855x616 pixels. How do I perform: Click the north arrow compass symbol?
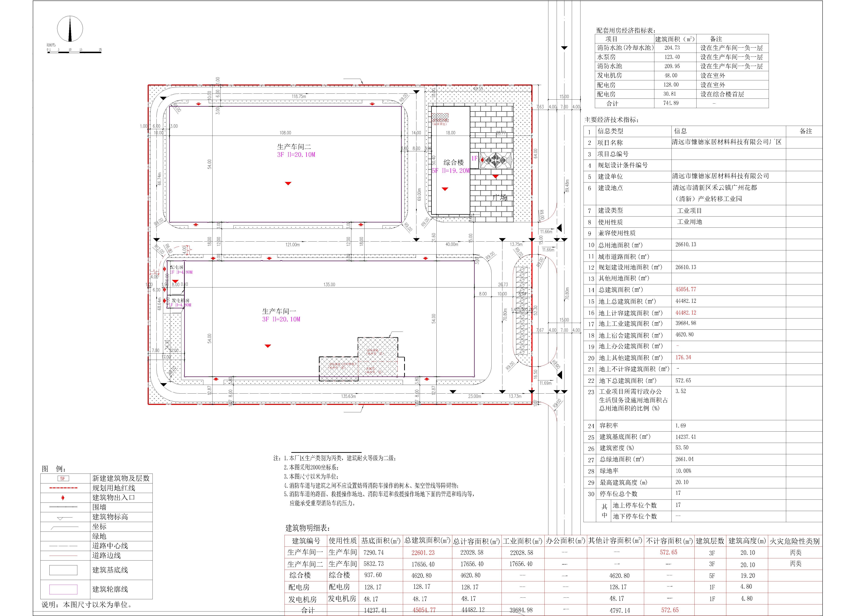[x=70, y=29]
